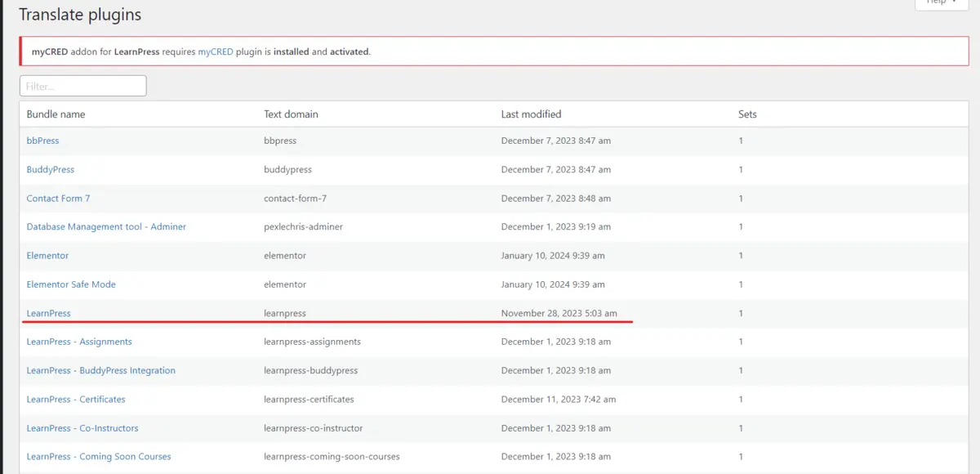The image size is (980, 474).
Task: Open the underlined LearnPress bundle
Action: click(48, 313)
